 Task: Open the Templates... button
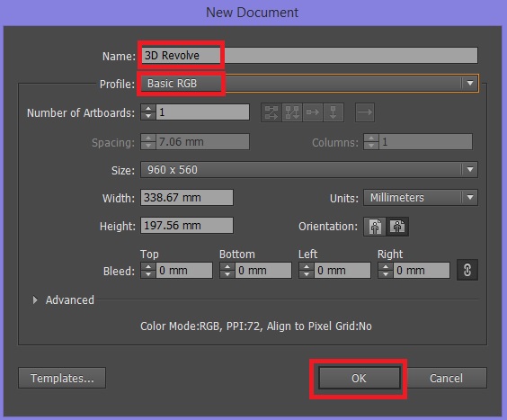click(62, 378)
